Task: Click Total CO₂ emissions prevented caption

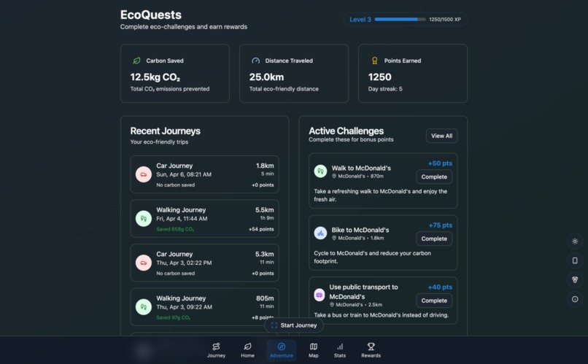Action: point(170,89)
